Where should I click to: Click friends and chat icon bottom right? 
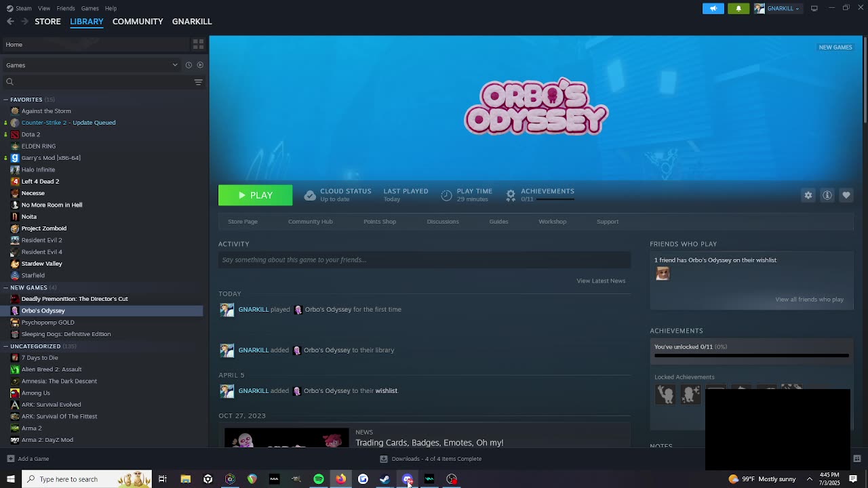coord(857,459)
